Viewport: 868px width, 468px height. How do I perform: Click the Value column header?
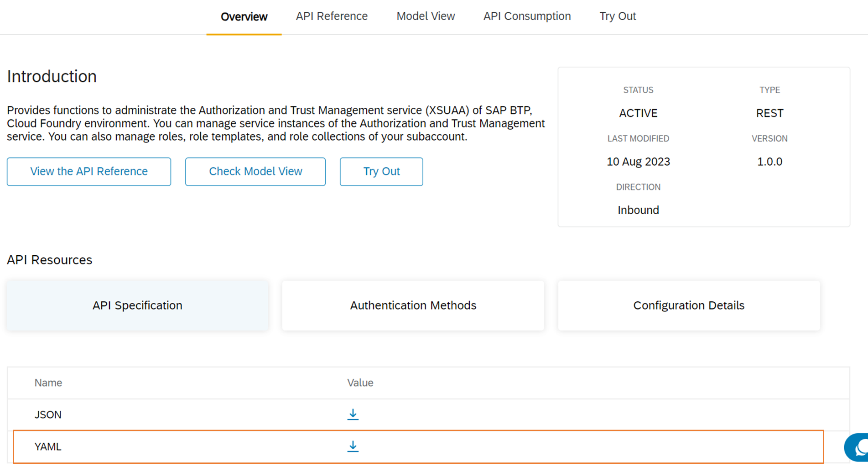point(360,383)
